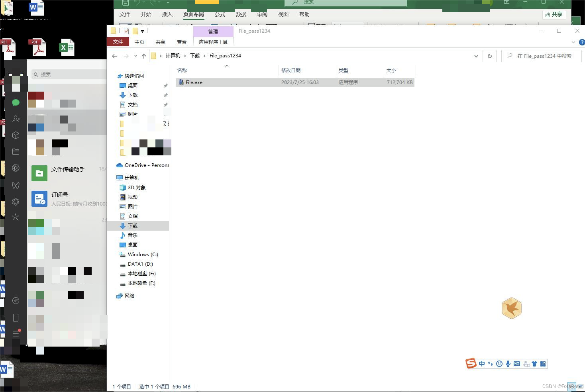
Task: Open OneDrive - Personal in nav pane
Action: (x=147, y=165)
